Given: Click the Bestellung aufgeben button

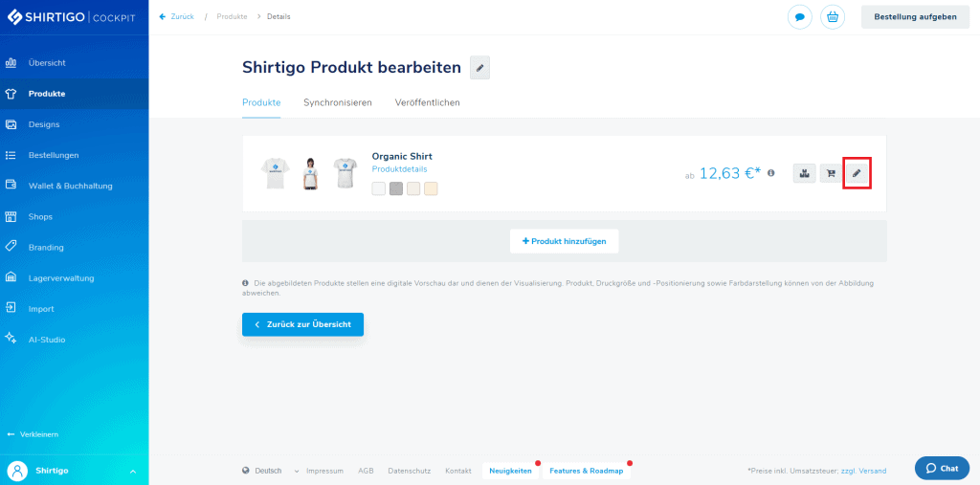Looking at the screenshot, I should click(x=914, y=16).
